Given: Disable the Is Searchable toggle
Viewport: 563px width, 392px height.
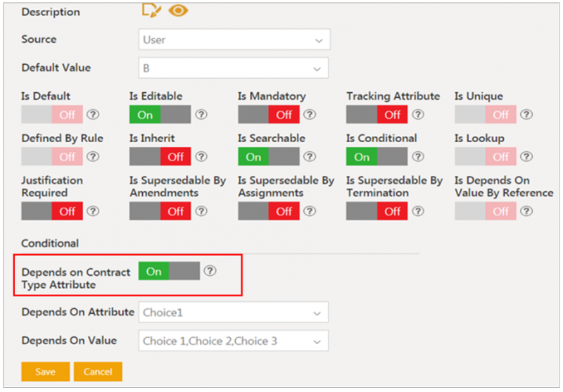Looking at the screenshot, I should (269, 156).
